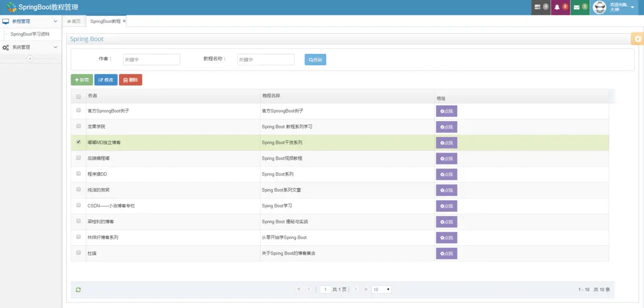
Task: Click the user avatar picture
Action: tap(599, 7)
